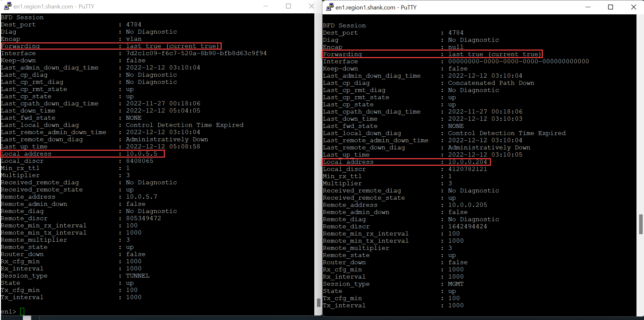The width and height of the screenshot is (644, 320).
Task: Click Router_down false in left window
Action: 136,254
